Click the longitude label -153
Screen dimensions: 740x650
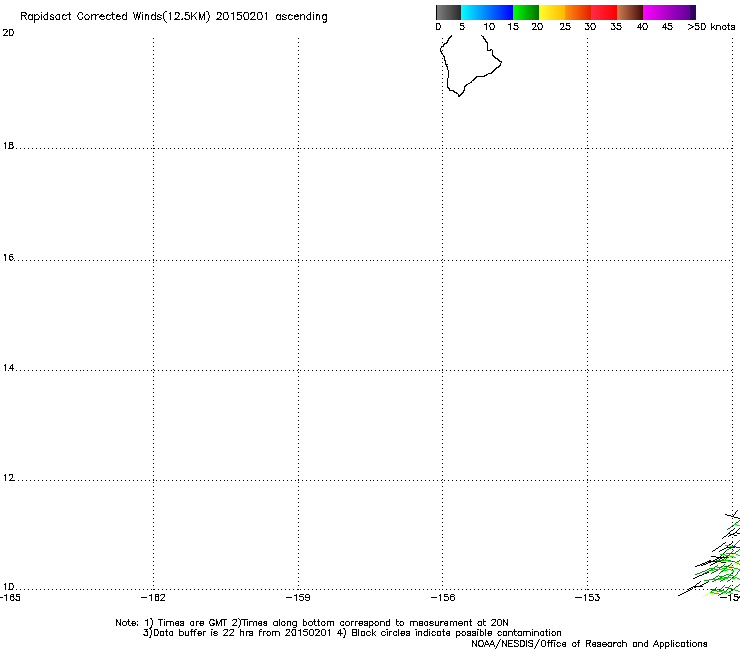[588, 598]
